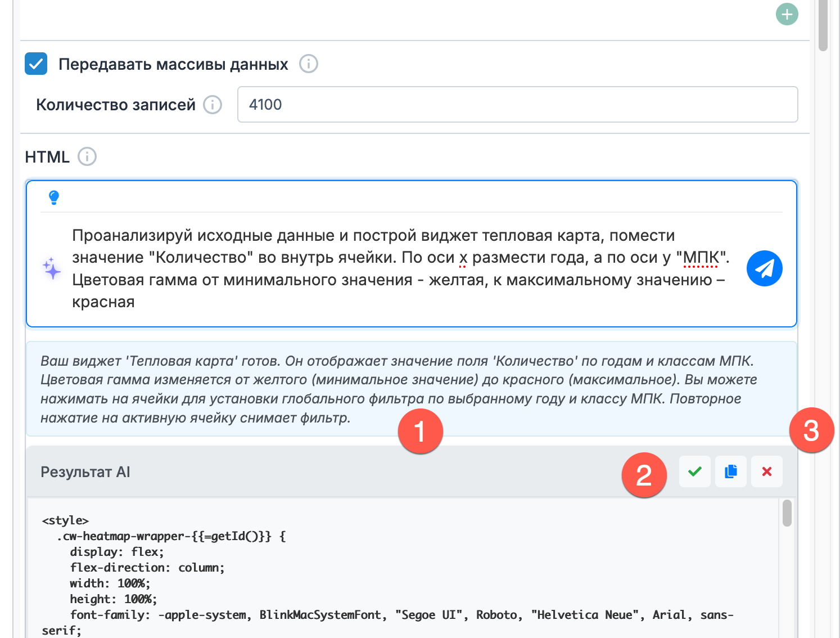Click the Количество записей field showing 4100

pyautogui.click(x=517, y=105)
